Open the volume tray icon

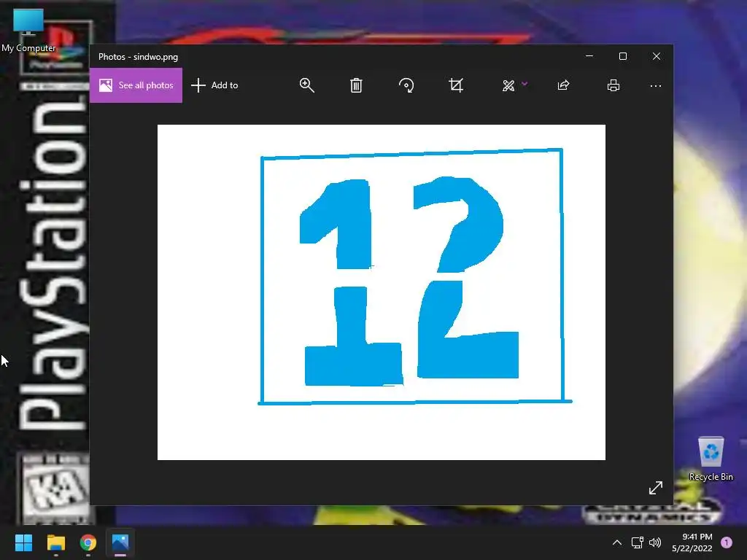point(655,542)
